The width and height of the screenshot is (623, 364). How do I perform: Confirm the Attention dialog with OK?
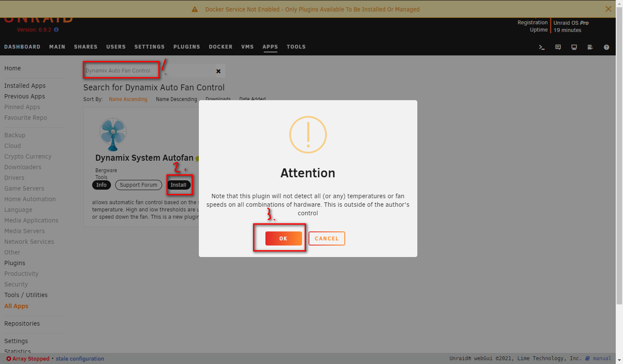pyautogui.click(x=283, y=239)
